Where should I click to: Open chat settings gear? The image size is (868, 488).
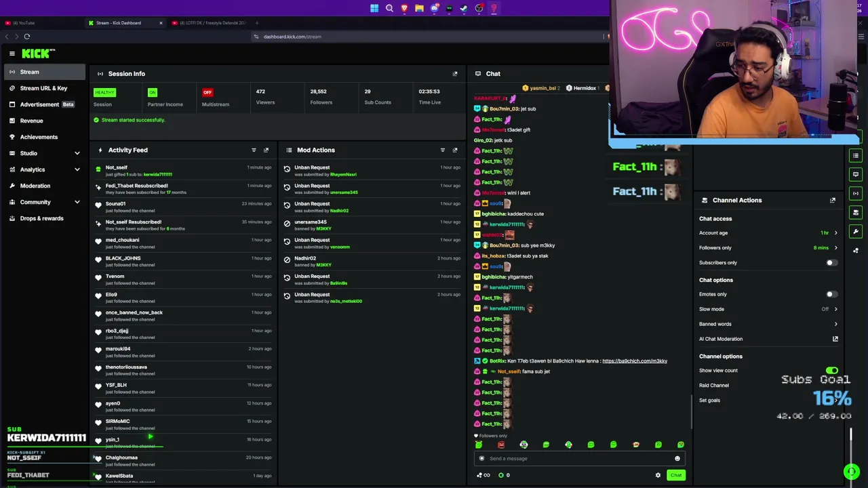click(x=658, y=475)
